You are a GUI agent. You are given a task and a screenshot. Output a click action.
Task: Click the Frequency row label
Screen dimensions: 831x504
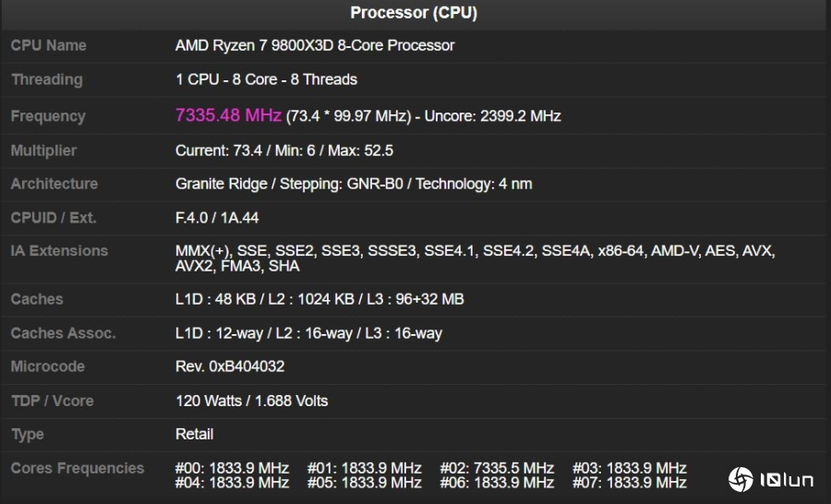(x=48, y=116)
